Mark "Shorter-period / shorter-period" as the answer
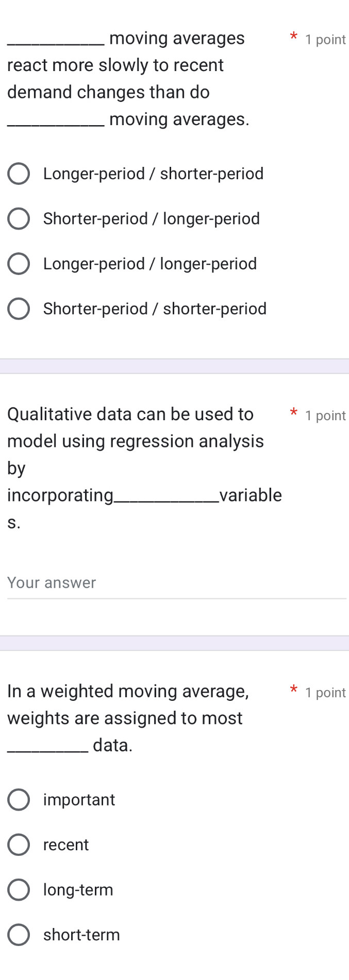 tap(19, 309)
